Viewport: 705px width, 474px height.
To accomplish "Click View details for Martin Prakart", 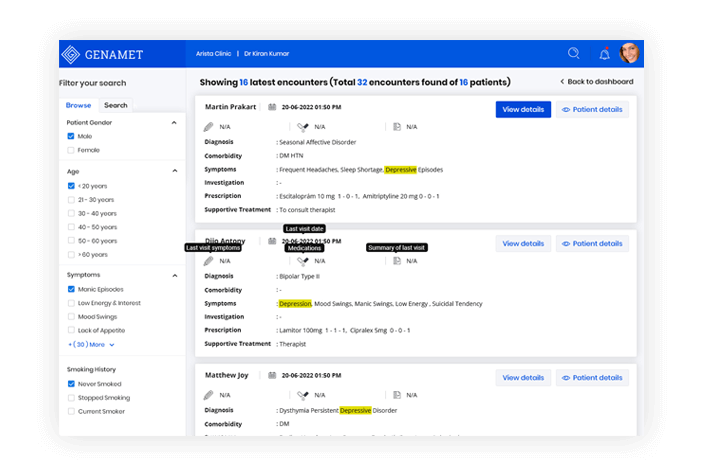I will (523, 109).
